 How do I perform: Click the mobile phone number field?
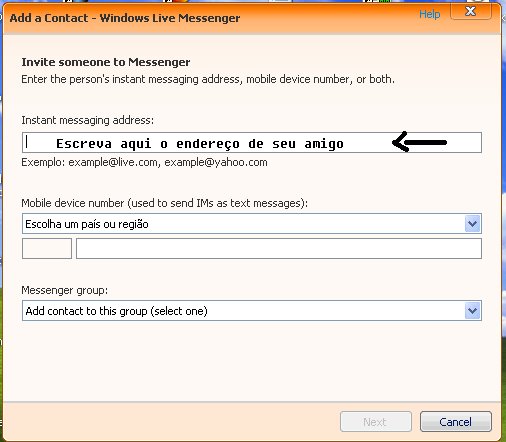click(279, 248)
